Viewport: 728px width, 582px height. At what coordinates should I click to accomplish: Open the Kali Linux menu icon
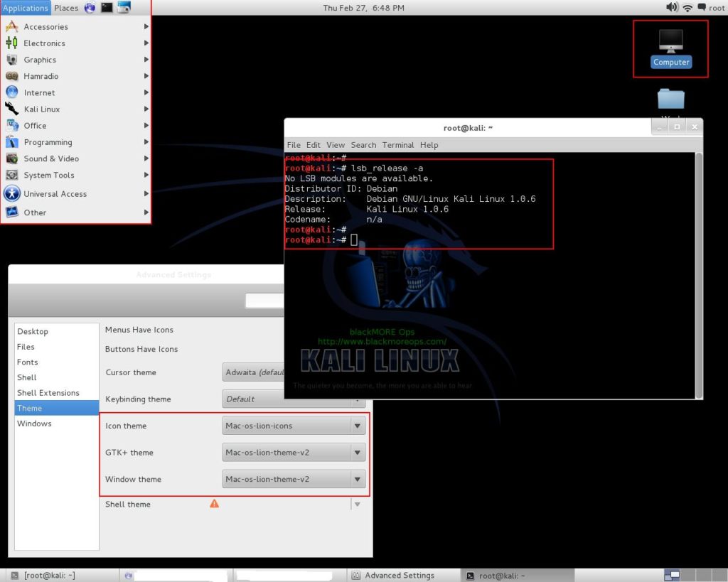[11, 109]
